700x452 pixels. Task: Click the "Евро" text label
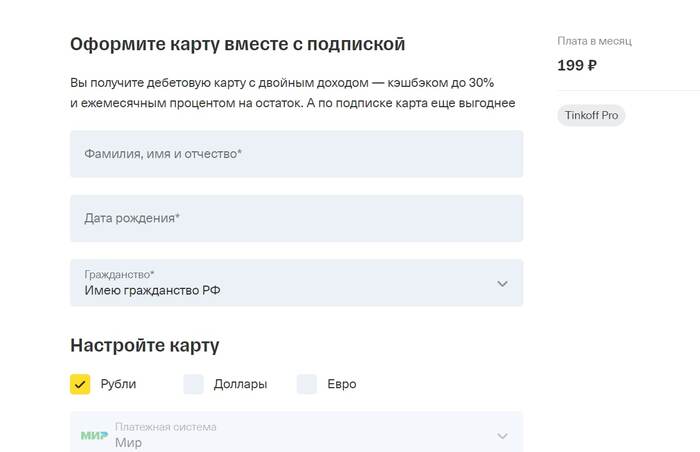click(342, 384)
